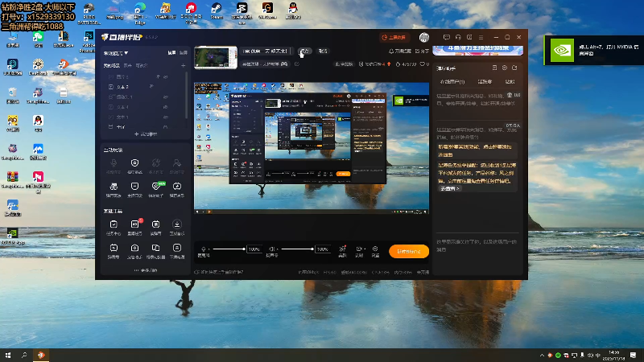
Task: Switch to online users (1) tab
Action: (452, 82)
